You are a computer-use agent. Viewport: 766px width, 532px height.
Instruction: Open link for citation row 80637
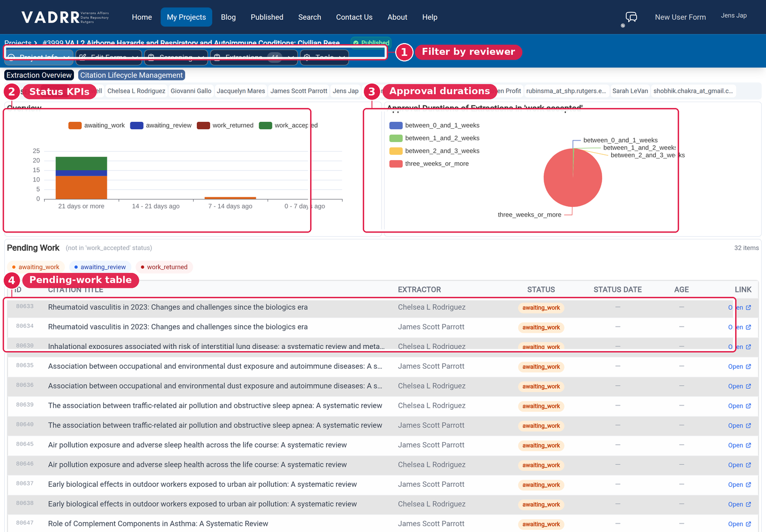pyautogui.click(x=739, y=485)
